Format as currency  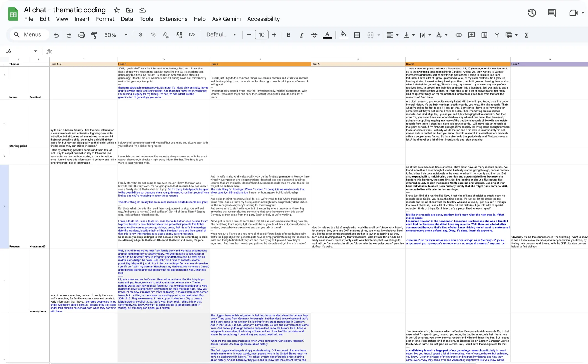pos(141,35)
